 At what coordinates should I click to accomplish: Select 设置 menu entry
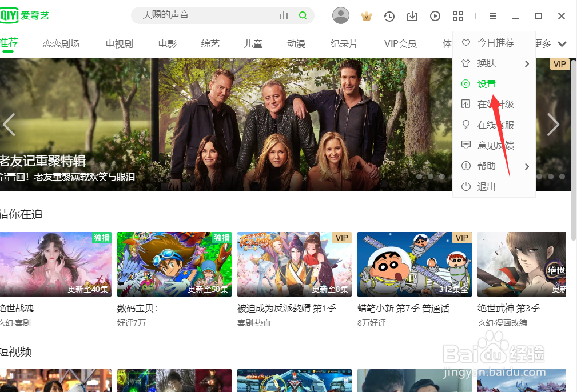(494, 84)
